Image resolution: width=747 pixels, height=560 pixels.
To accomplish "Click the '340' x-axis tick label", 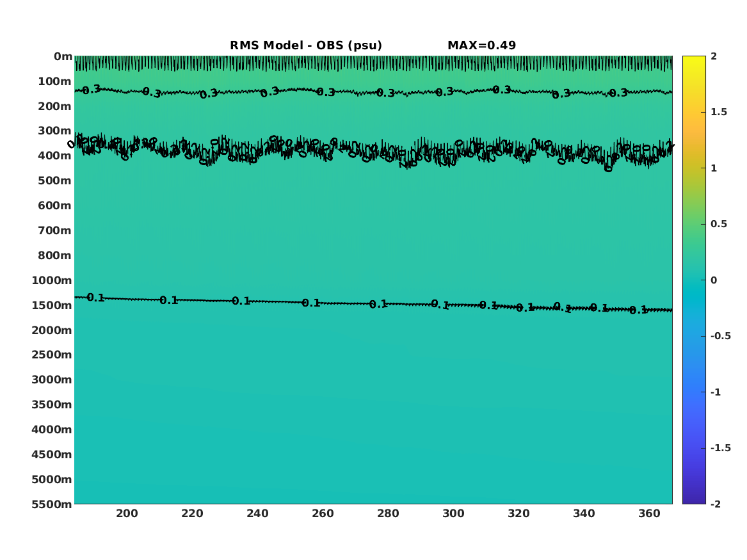I will [584, 514].
